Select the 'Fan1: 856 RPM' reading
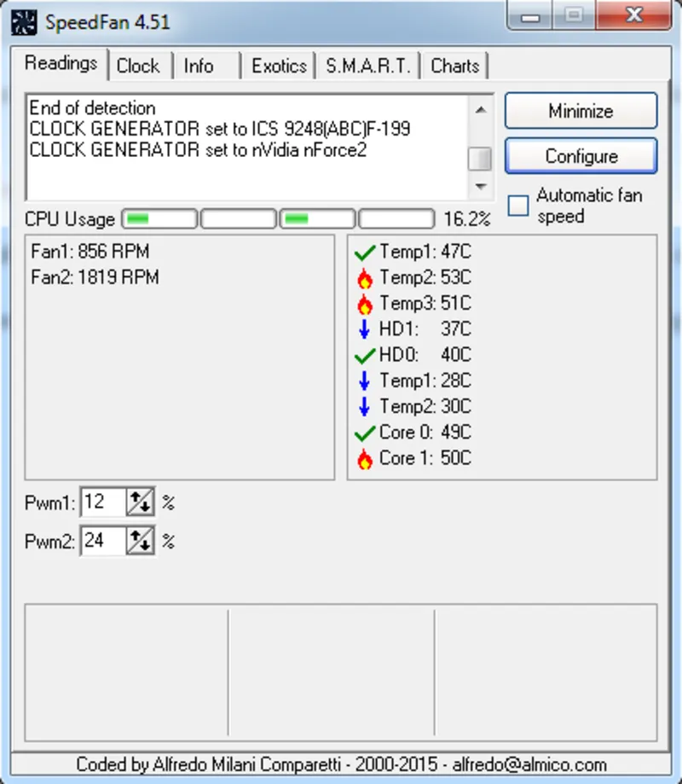Image resolution: width=682 pixels, height=784 pixels. point(90,252)
